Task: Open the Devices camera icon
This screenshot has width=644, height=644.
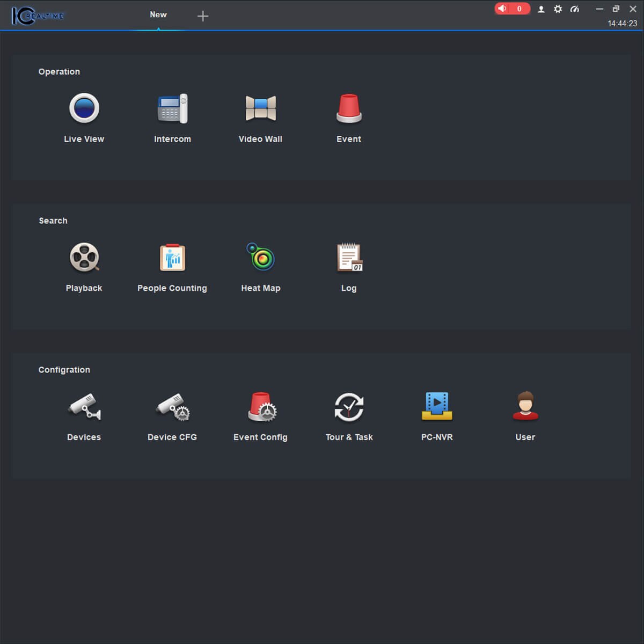Action: [84, 407]
